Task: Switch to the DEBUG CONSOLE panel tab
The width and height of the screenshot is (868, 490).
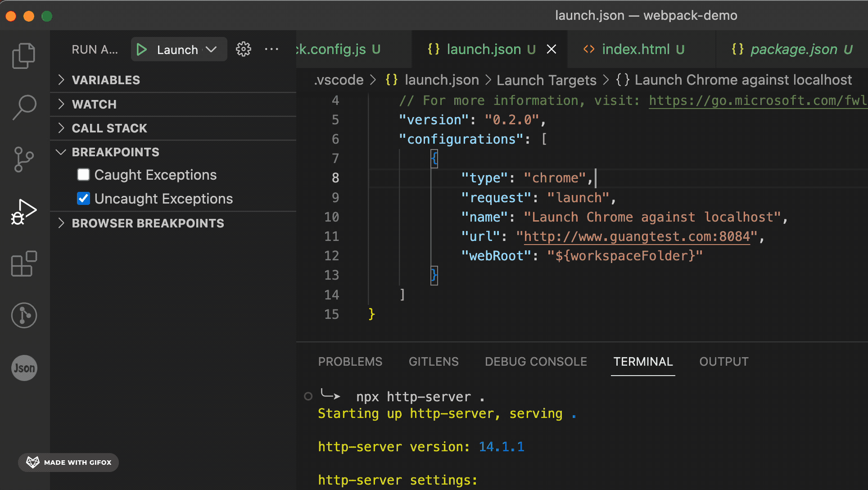Action: point(536,362)
